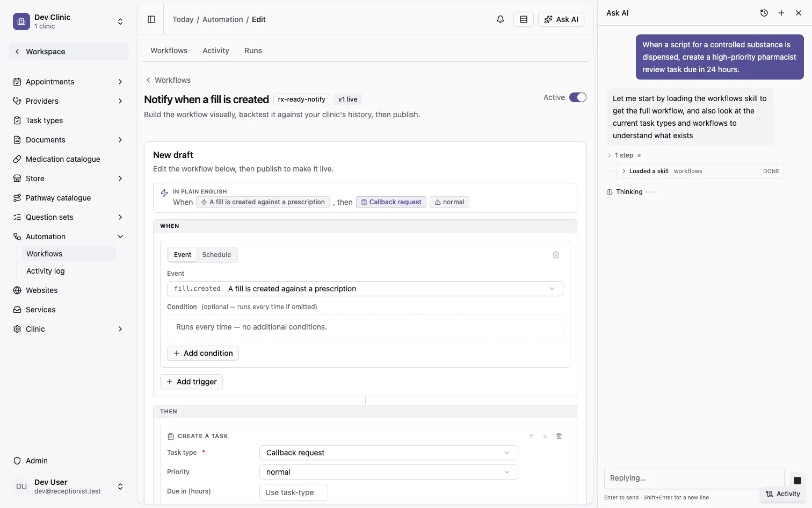The height and width of the screenshot is (508, 812).
Task: Open the Dev Clinic switcher
Action: pos(120,22)
